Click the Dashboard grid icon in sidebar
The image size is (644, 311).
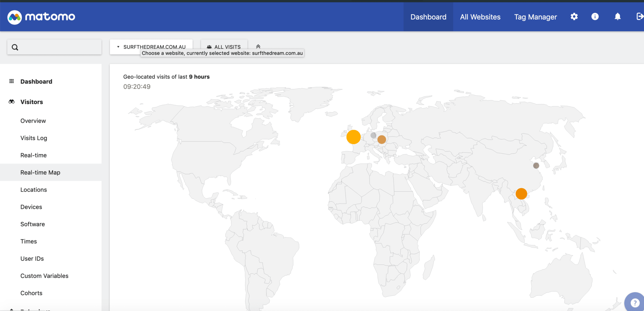point(11,81)
